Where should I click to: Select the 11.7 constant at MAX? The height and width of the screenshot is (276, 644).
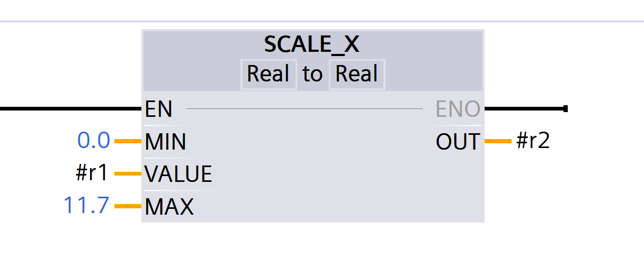[86, 206]
